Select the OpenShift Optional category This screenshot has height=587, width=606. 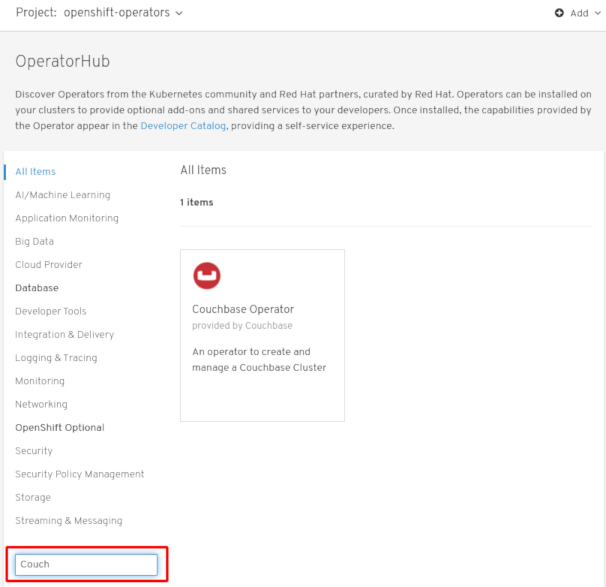tap(59, 428)
